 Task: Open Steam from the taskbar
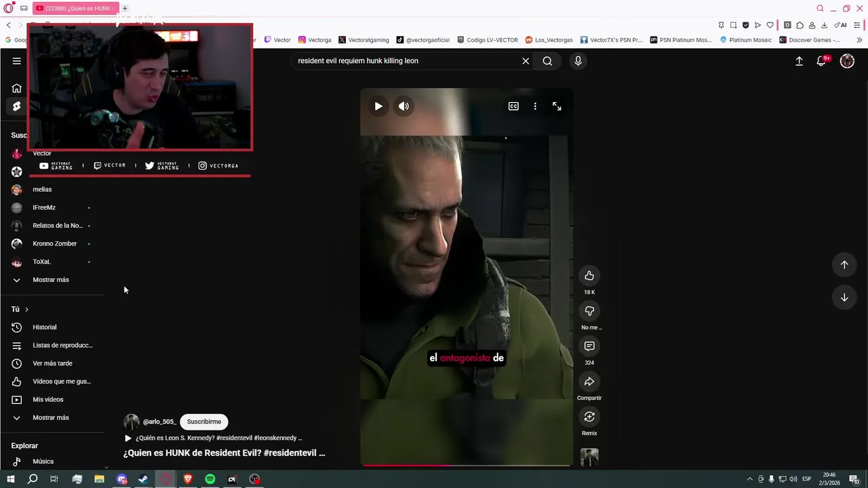tap(143, 479)
